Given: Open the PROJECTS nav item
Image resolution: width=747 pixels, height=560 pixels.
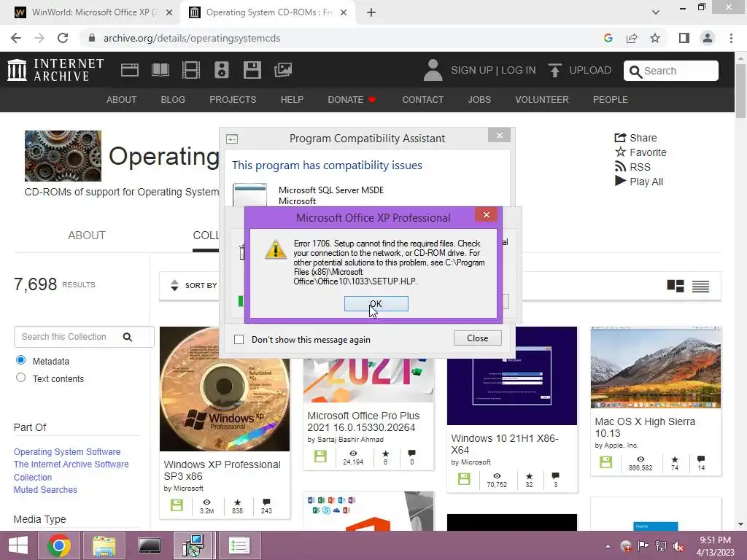Looking at the screenshot, I should click(233, 99).
